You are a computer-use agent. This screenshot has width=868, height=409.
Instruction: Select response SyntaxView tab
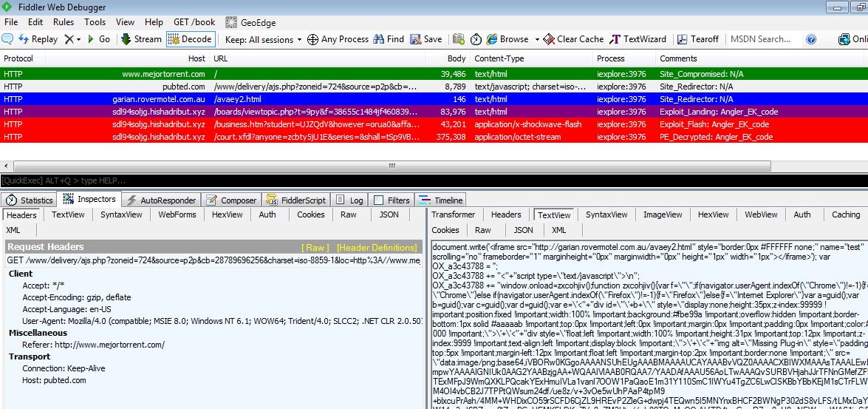[606, 214]
